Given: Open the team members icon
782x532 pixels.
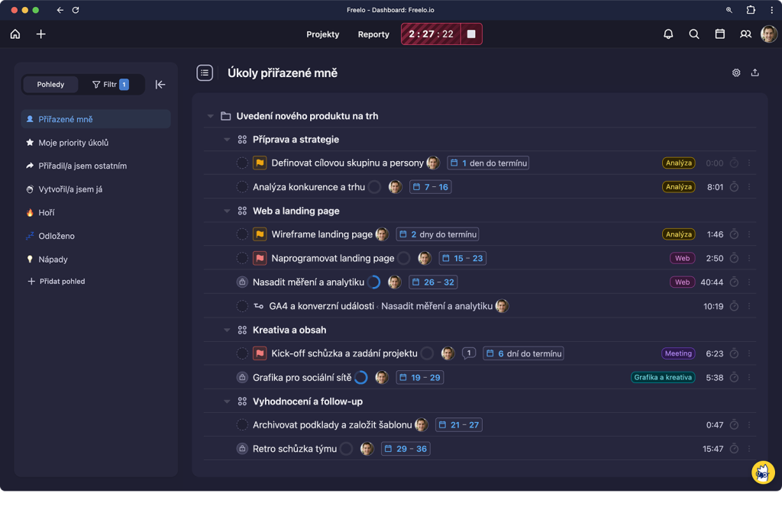Looking at the screenshot, I should 745,34.
